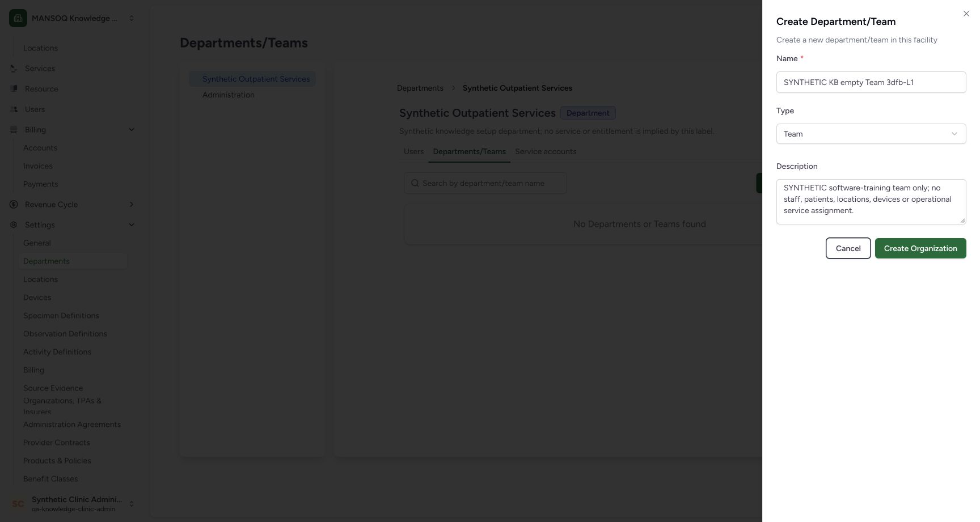This screenshot has height=522, width=980.
Task: Open Benefit Classes settings
Action: tap(50, 479)
